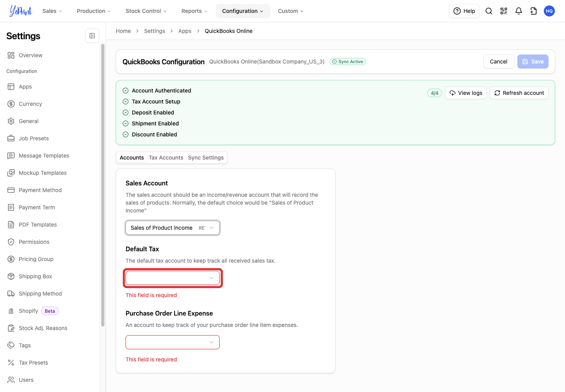Expand the Sales menu
This screenshot has height=392, width=565.
point(52,11)
